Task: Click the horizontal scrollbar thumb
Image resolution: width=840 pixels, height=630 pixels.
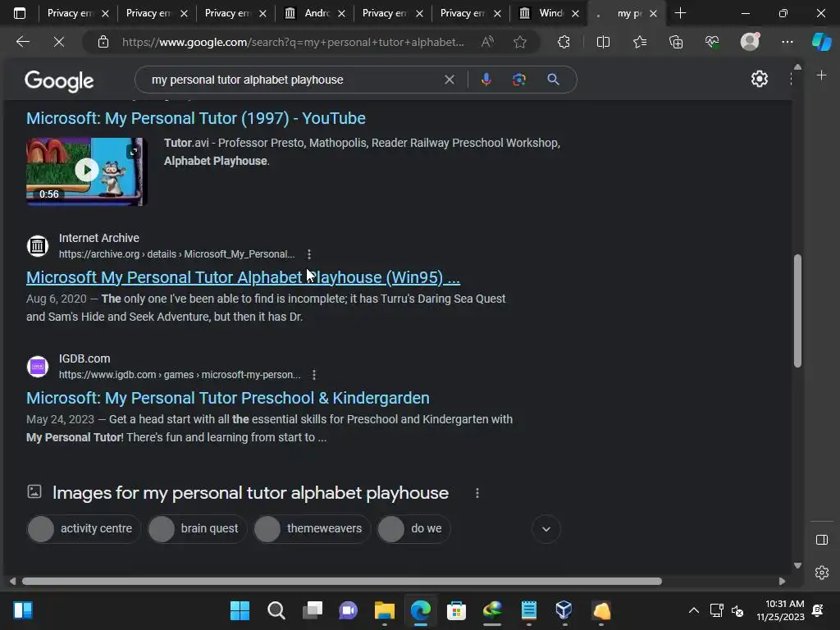Action: [x=342, y=582]
